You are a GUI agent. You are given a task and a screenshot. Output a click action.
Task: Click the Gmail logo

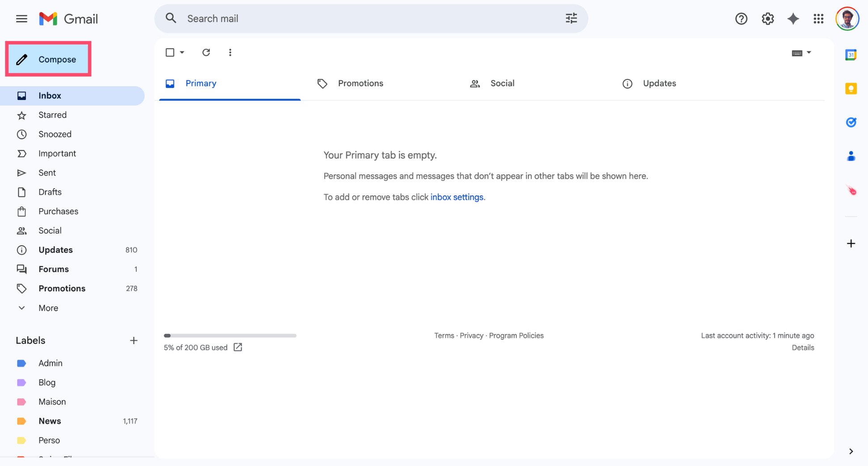(x=68, y=18)
